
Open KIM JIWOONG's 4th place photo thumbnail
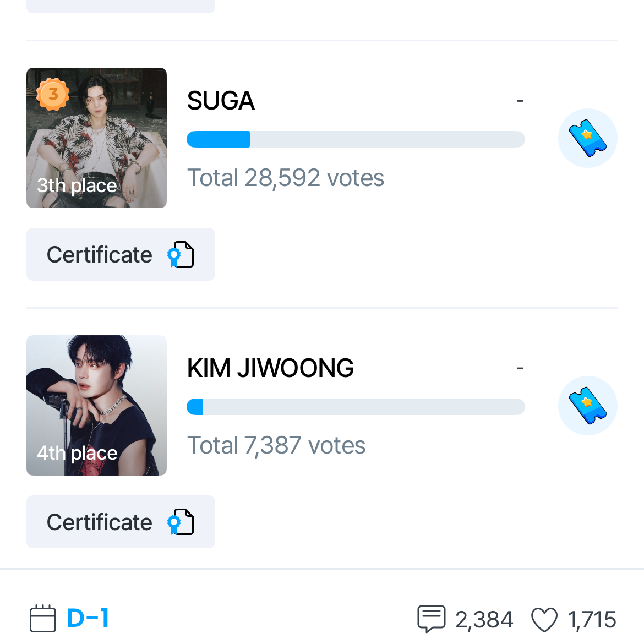pyautogui.click(x=96, y=405)
